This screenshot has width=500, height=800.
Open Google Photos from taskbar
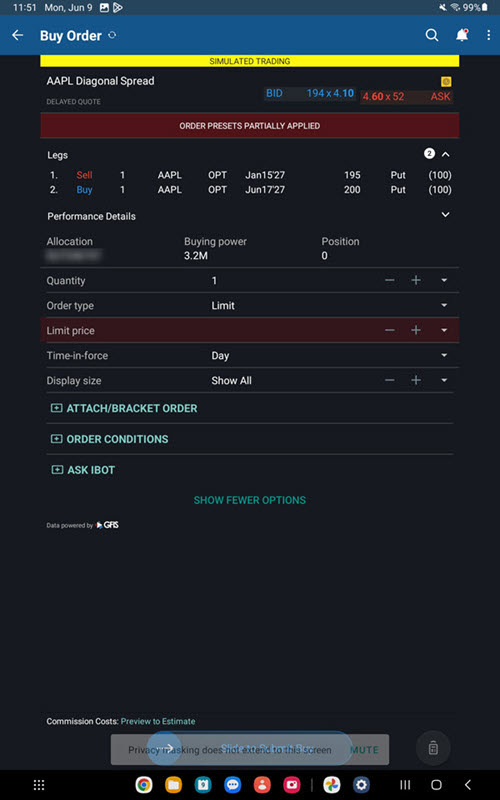pos(332,785)
